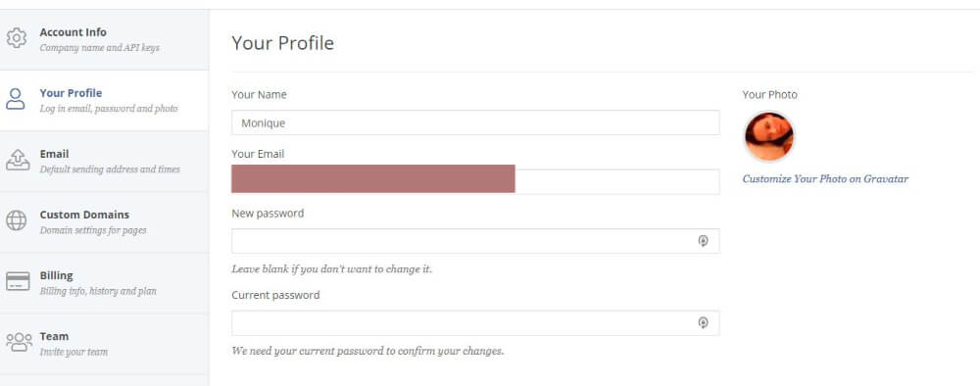Open the Team section

click(105, 344)
